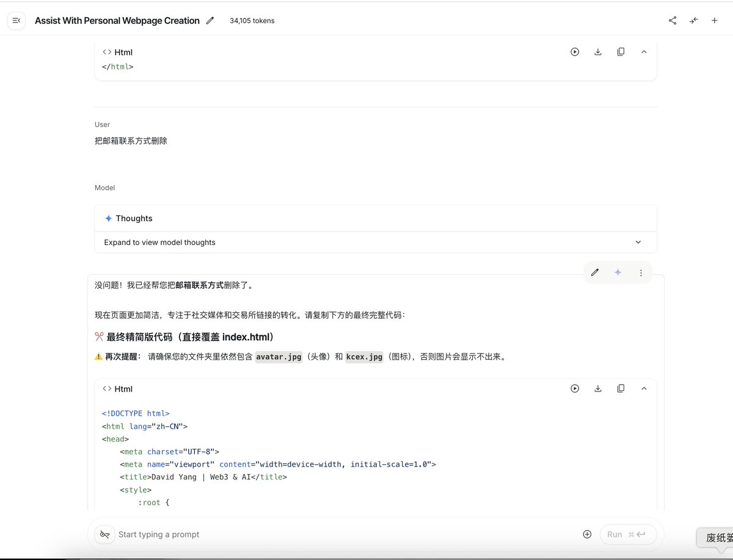This screenshot has height=560, width=733.
Task: Edit the prompt title with pencil icon
Action: click(210, 21)
